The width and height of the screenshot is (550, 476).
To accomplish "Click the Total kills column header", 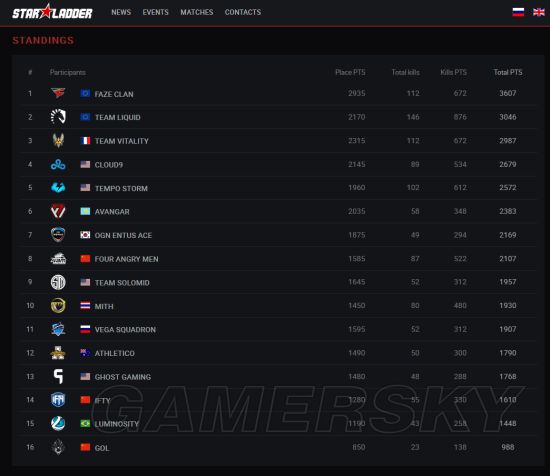I will (405, 72).
